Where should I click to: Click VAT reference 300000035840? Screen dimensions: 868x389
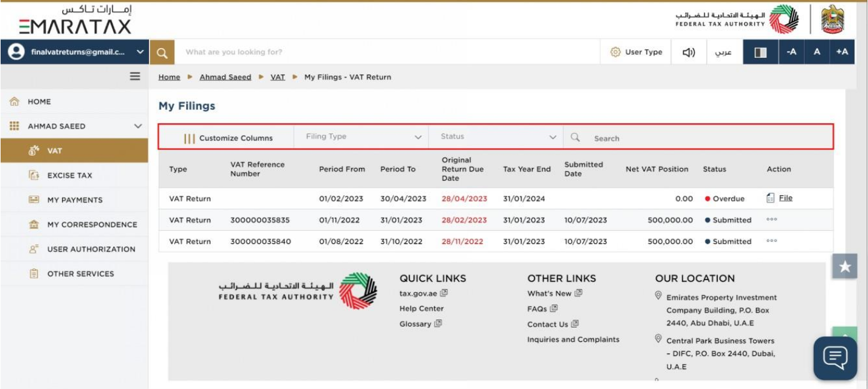click(x=260, y=242)
